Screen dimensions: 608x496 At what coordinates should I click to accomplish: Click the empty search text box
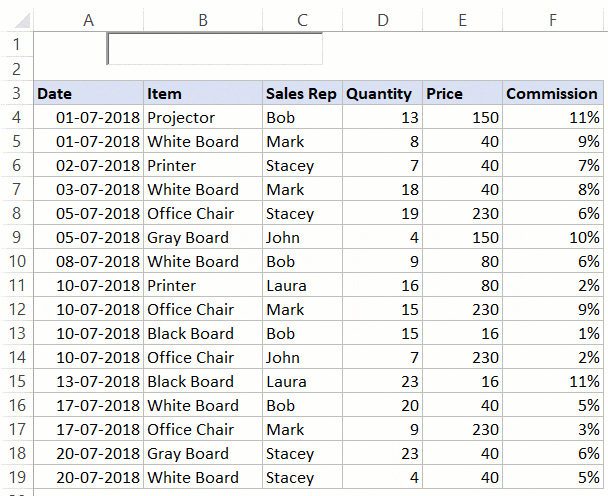(215, 49)
